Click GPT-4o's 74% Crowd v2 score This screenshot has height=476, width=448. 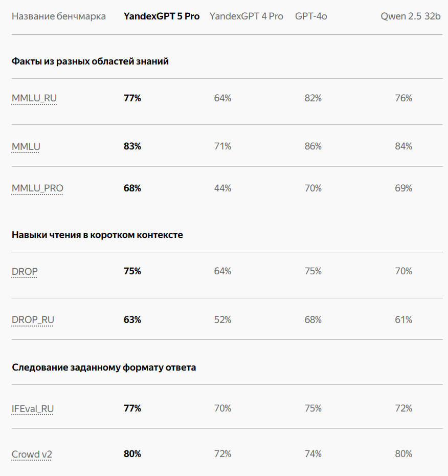click(313, 454)
